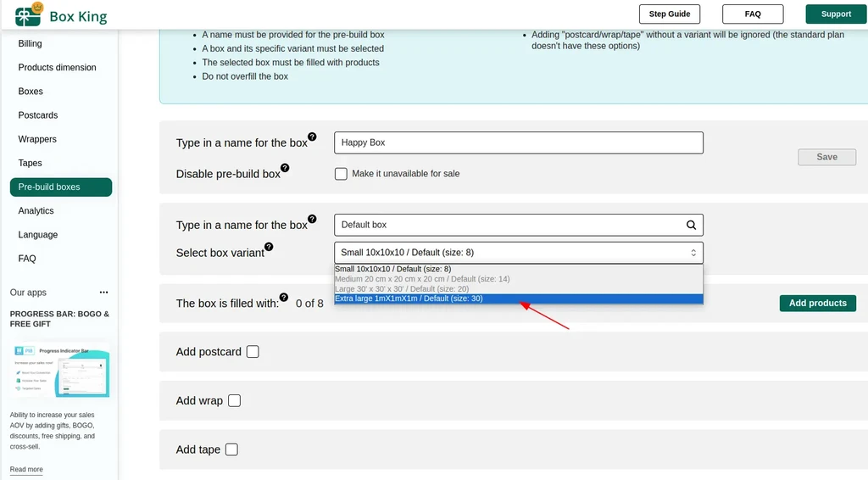
Task: Show help for The box is filled with
Action: click(x=283, y=298)
